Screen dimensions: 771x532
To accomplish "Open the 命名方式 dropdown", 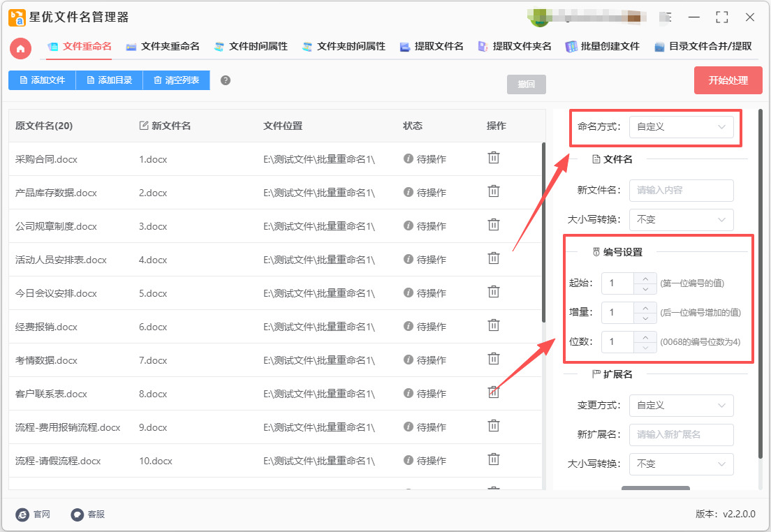I will point(681,127).
